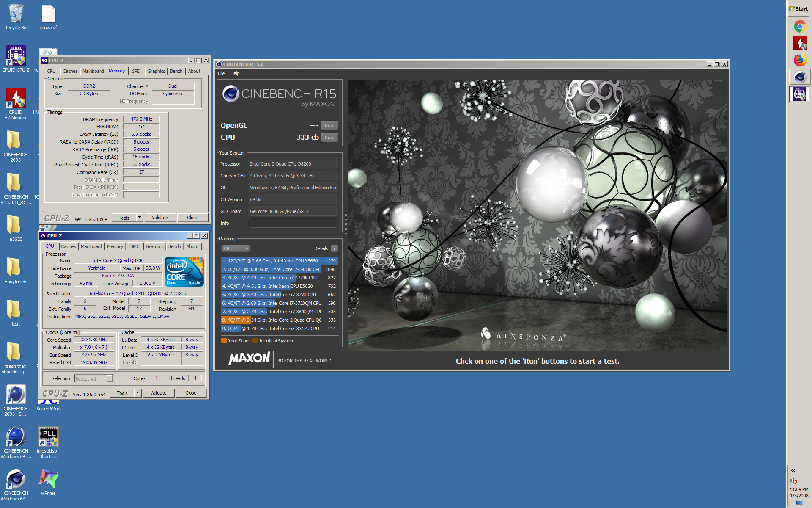Open Google Chrome from the taskbar
Viewport: 812px width, 508px height.
pyautogui.click(x=799, y=26)
